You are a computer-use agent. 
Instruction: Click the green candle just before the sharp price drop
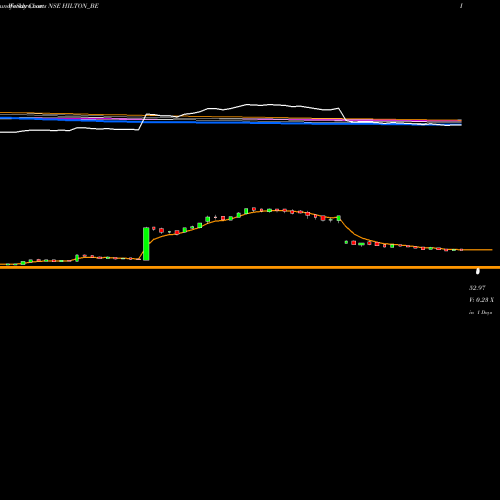(x=339, y=218)
